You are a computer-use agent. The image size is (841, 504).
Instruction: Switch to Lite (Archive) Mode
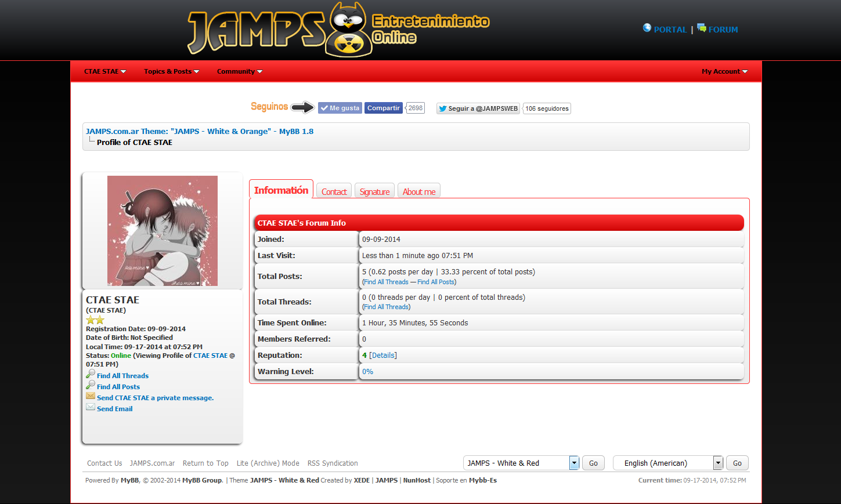point(268,463)
